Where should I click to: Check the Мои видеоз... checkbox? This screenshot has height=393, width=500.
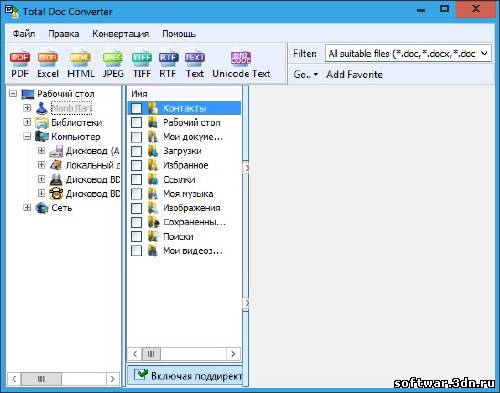136,251
